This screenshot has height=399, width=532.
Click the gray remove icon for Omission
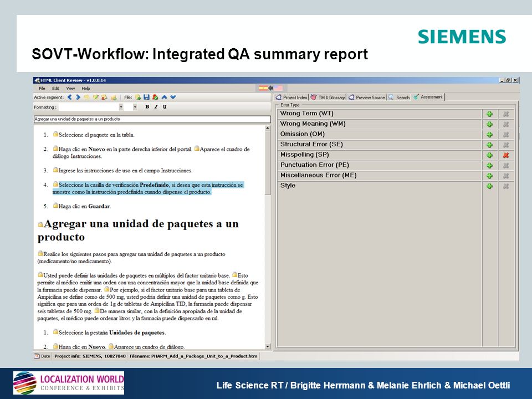click(x=506, y=135)
